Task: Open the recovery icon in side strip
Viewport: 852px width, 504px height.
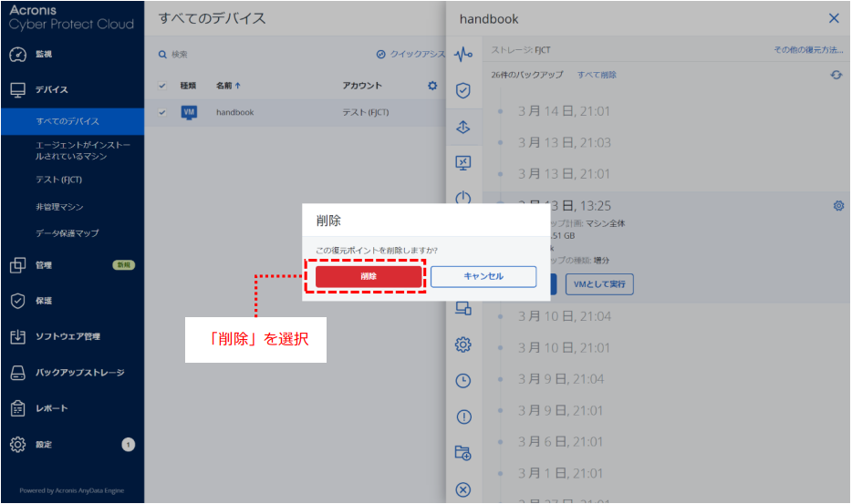Action: point(463,128)
